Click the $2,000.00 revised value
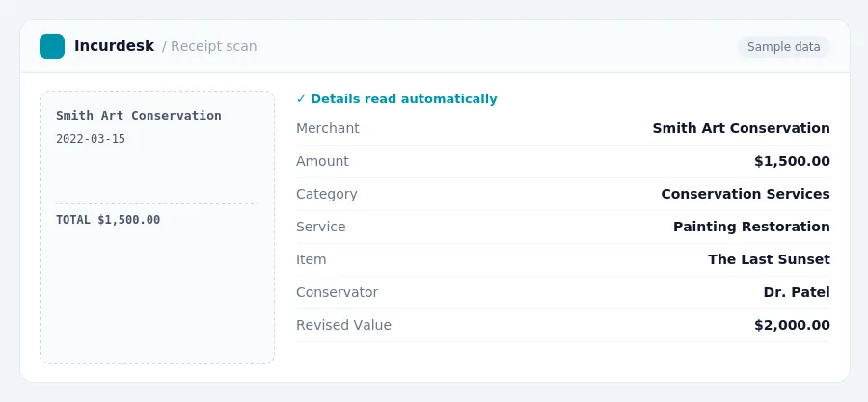The image size is (868, 402). point(792,325)
